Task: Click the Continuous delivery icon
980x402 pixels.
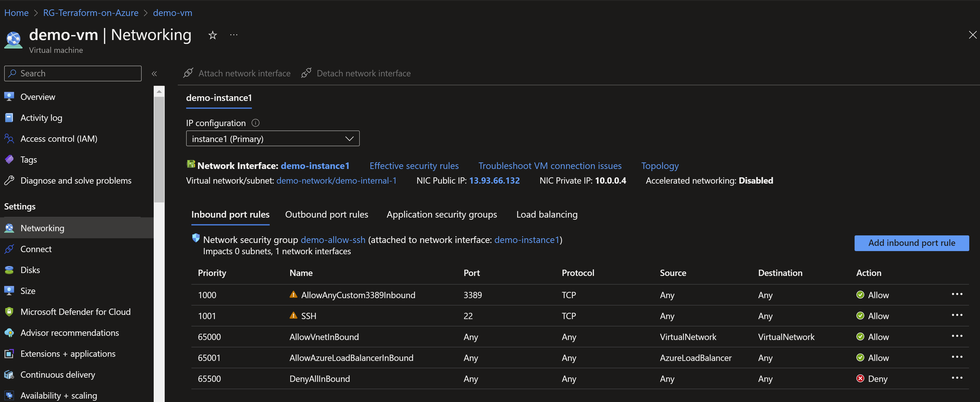Action: coord(9,374)
